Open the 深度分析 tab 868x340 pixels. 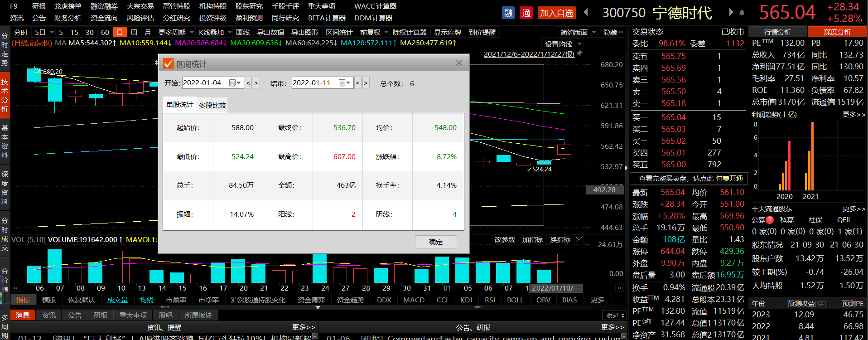click(x=837, y=32)
